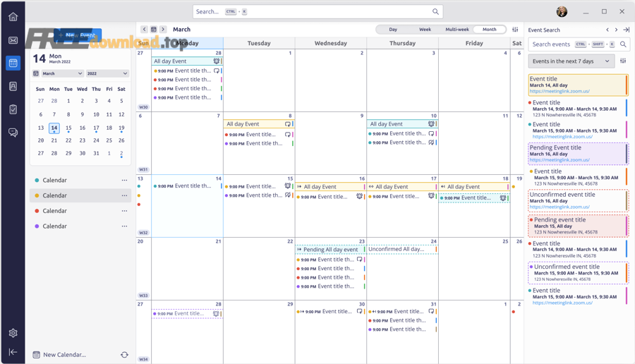Open the calendar view settings sliders icon
This screenshot has width=635, height=364.
515,29
